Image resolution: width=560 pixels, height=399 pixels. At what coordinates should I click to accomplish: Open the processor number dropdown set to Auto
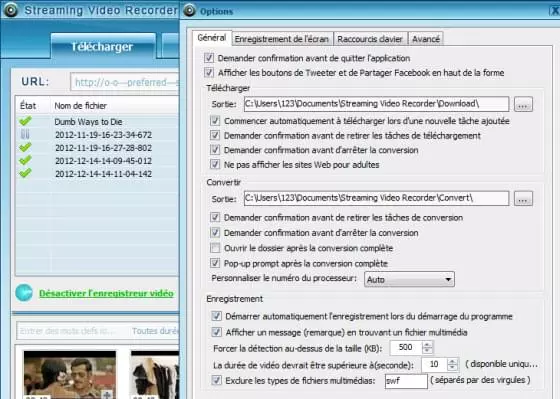[x=409, y=279]
